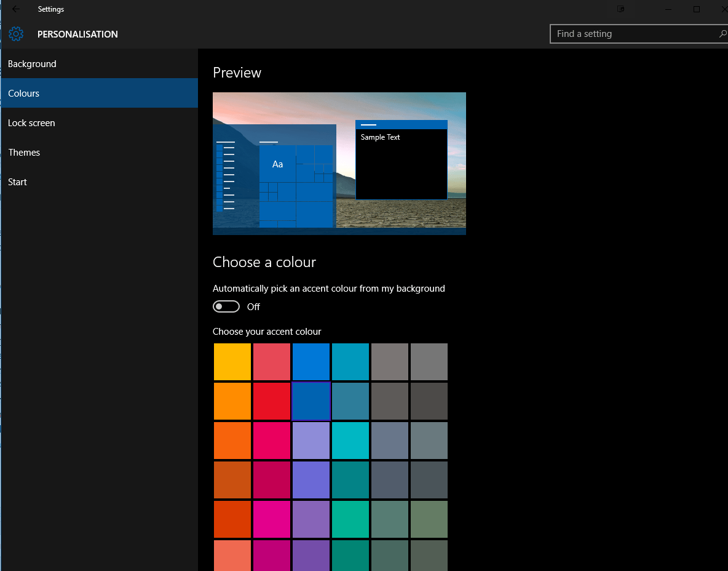This screenshot has height=571, width=728.
Task: Pick the orange swatch in second row
Action: [x=232, y=401]
